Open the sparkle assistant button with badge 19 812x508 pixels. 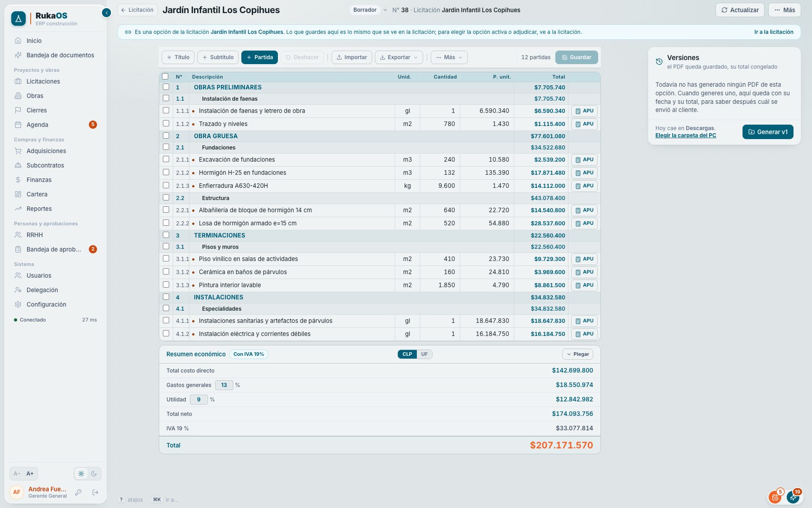(794, 498)
